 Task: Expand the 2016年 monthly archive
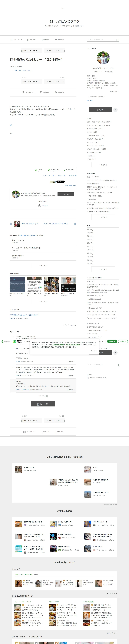[x=90, y=257]
